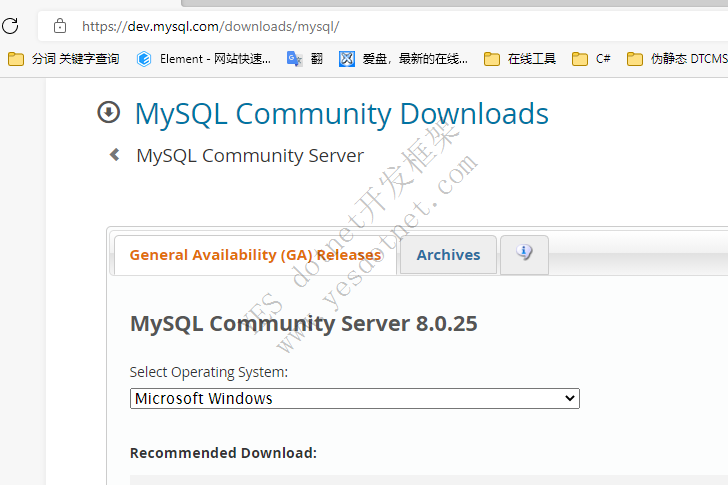This screenshot has height=485, width=728.
Task: Open the Element bookmark
Action: point(203,59)
